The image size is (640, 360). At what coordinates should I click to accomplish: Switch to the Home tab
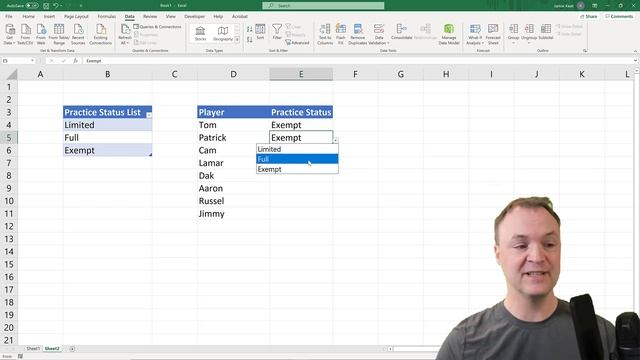28,16
